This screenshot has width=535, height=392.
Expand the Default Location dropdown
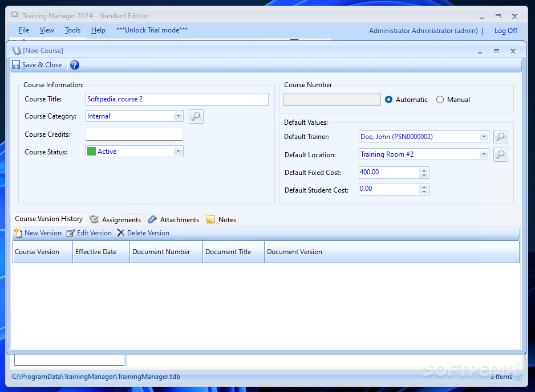point(484,154)
